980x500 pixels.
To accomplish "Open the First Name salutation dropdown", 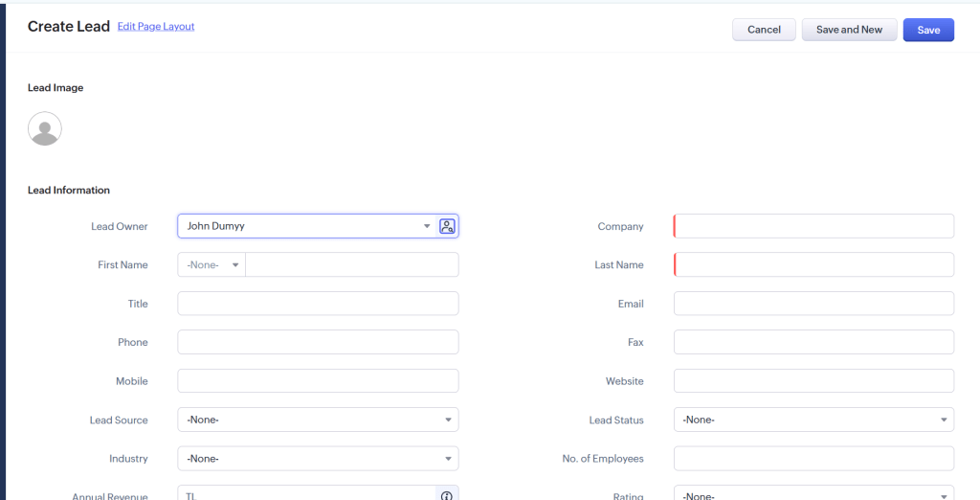I will click(x=212, y=265).
